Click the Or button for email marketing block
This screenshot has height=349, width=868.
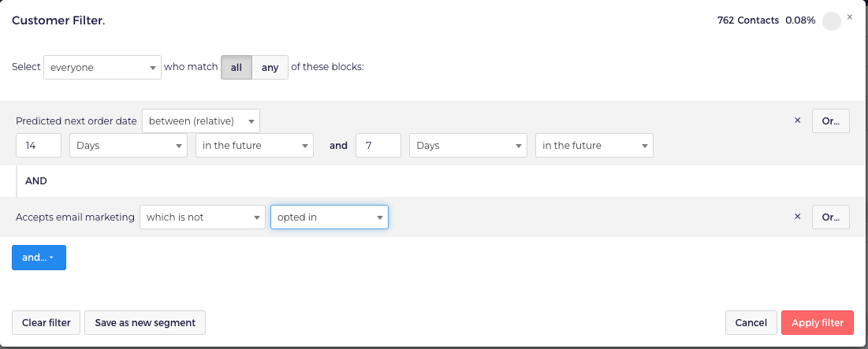pos(830,217)
